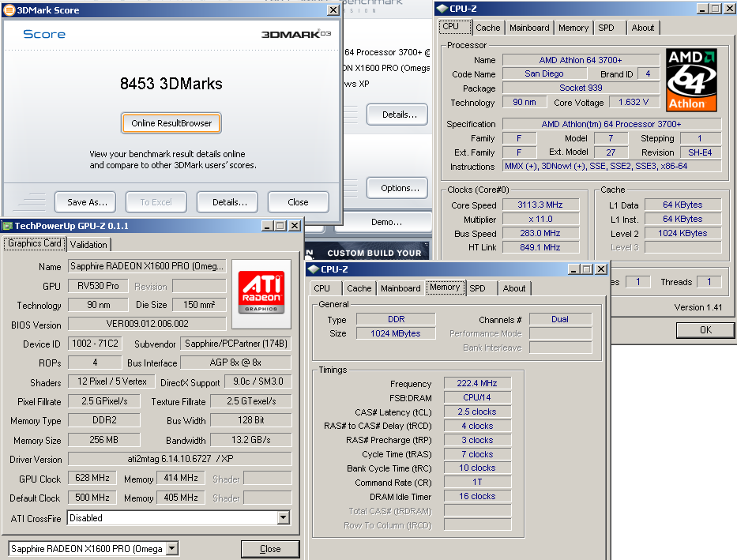The height and width of the screenshot is (560, 737).
Task: Click the CAS# Latency 2.5 clocks value
Action: click(x=477, y=412)
